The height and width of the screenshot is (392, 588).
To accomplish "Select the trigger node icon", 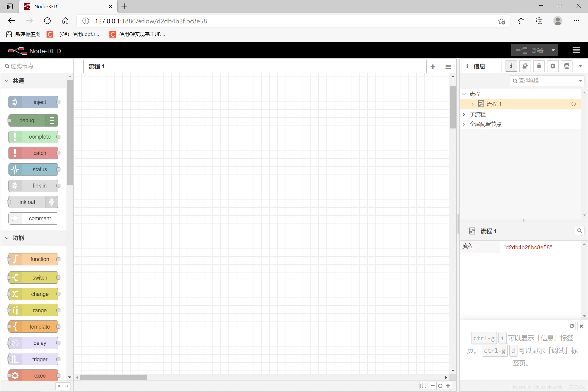I will 14,359.
